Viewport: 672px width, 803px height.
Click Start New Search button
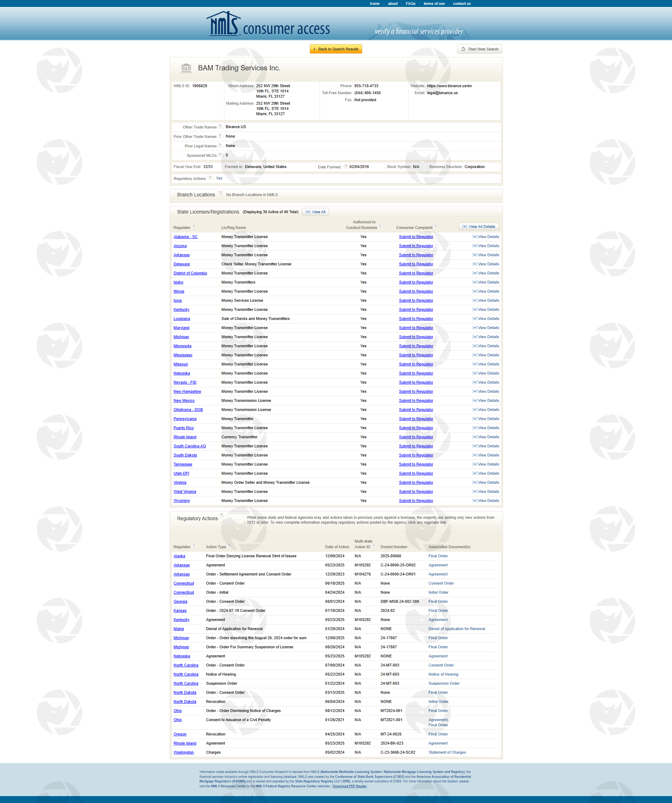pos(479,49)
